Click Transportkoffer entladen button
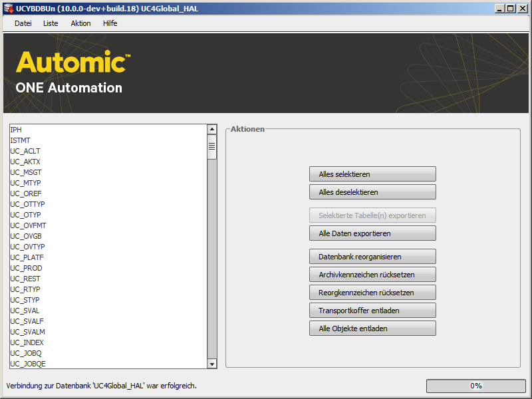Viewport: 532px width, 399px height. tap(372, 311)
